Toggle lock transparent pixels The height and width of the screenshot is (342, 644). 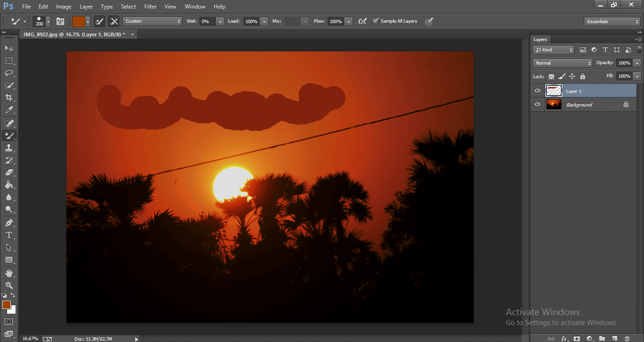[x=551, y=76]
